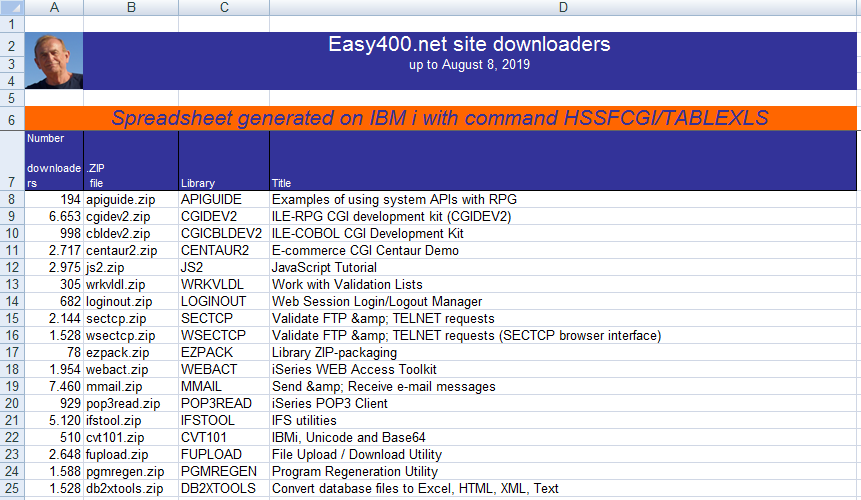
Task: Click the 'cgidev2.zip' cell
Action: (x=131, y=216)
